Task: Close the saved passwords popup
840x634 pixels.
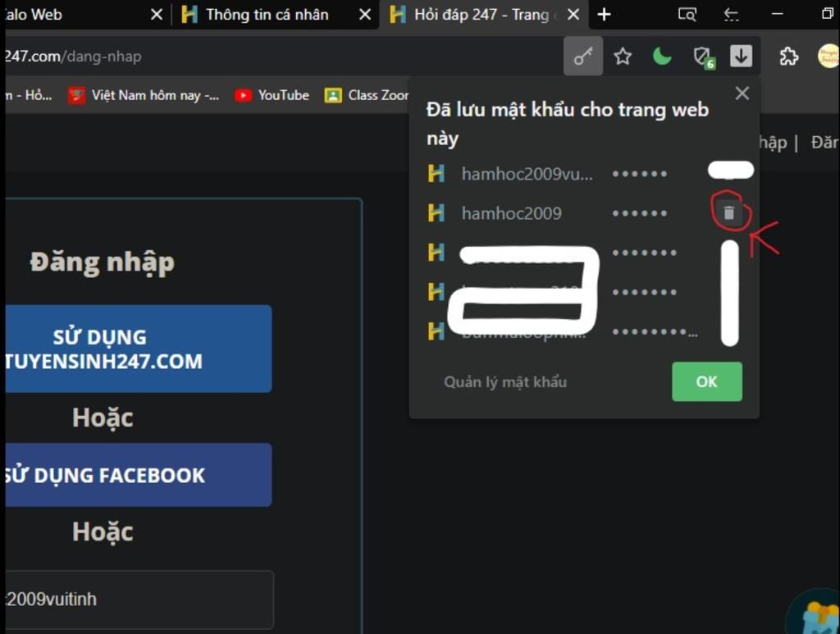Action: 742,94
